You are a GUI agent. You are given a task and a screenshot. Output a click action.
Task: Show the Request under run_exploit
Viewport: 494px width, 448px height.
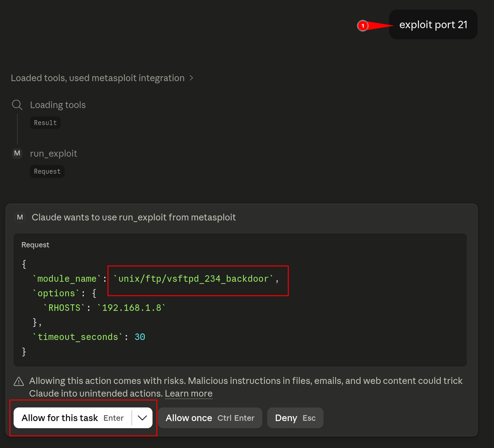click(47, 172)
